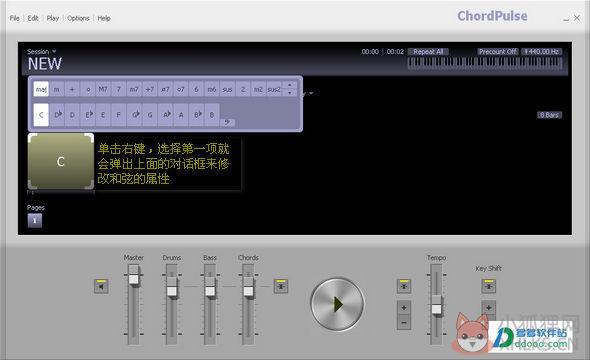Viewport: 590px width, 360px height.
Task: Select the maj chord type
Action: pos(41,89)
